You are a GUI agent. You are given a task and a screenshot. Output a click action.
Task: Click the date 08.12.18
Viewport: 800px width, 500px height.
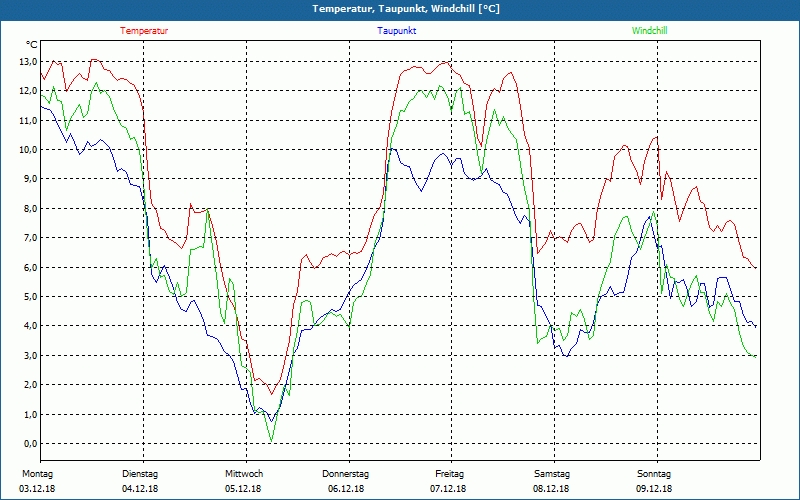tap(551, 489)
